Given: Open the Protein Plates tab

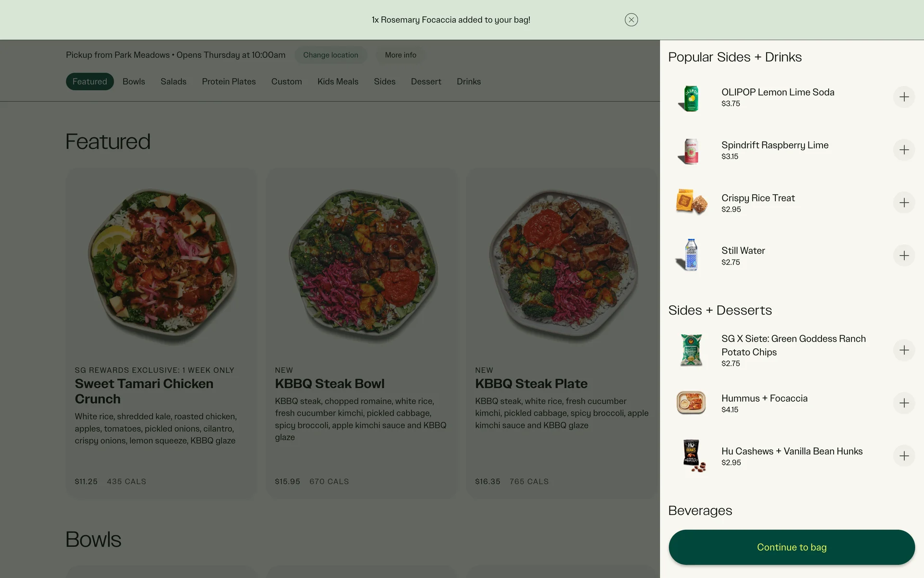Looking at the screenshot, I should coord(229,81).
